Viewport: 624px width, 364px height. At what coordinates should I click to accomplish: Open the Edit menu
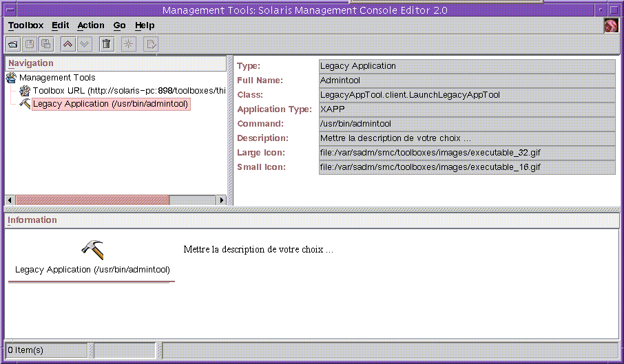pyautogui.click(x=61, y=25)
